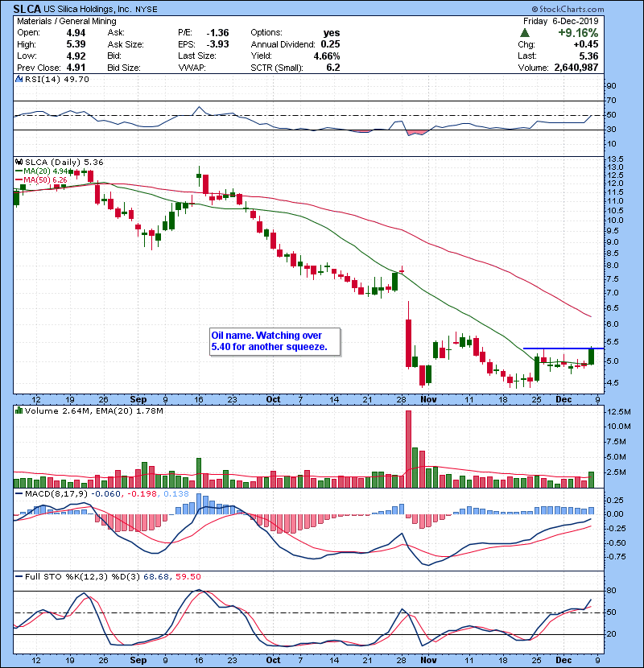This screenshot has width=644, height=668.
Task: Click the blue legend dash before MACD(8,17,9)
Action: [19, 494]
